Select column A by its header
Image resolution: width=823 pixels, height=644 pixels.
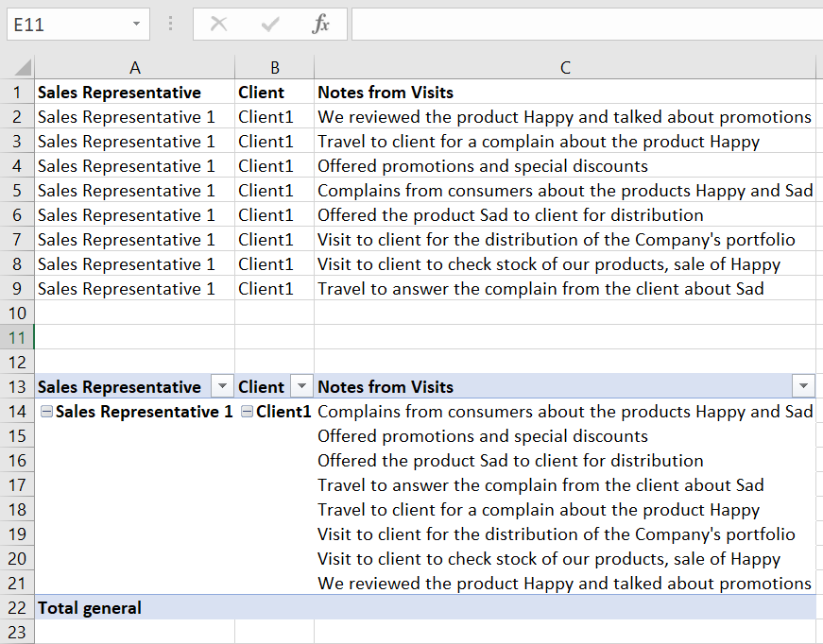(135, 68)
